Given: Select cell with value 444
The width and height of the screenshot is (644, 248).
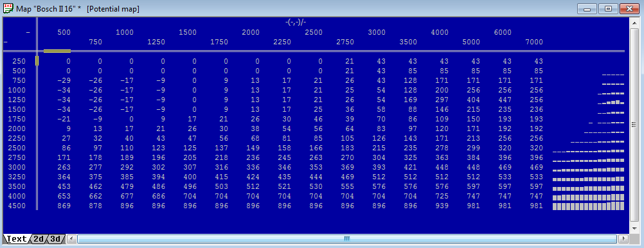Looking at the screenshot, I should pyautogui.click(x=316, y=177).
